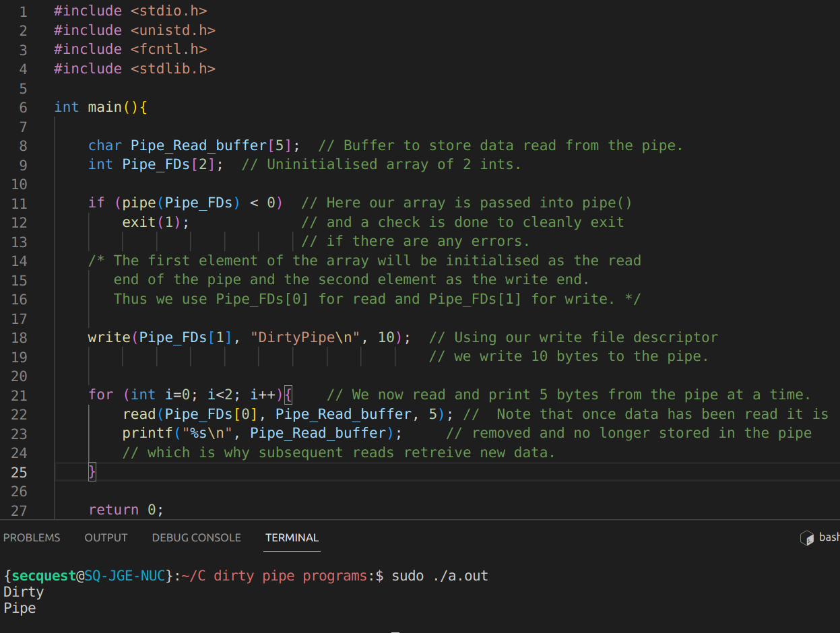Click line number 18 in the gutter
The height and width of the screenshot is (633, 840).
click(20, 337)
